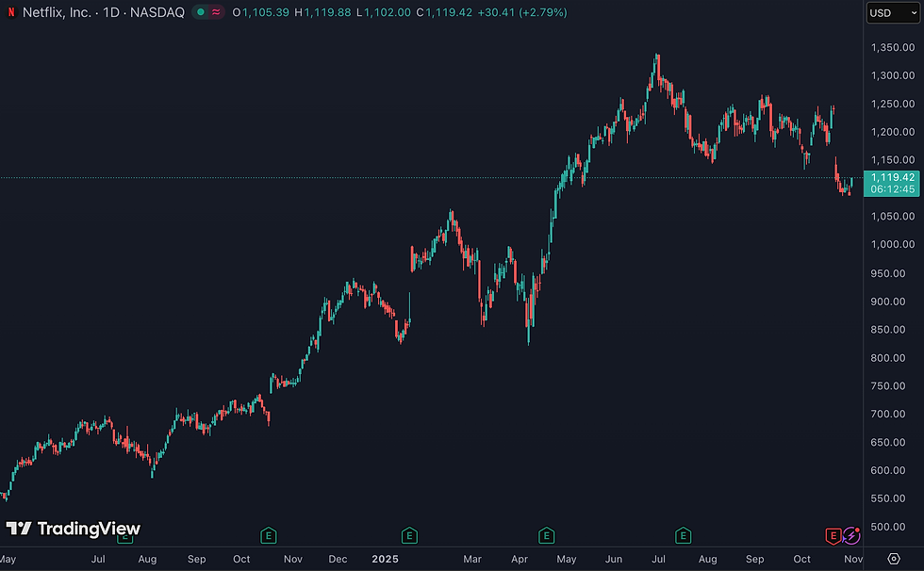924x571 pixels.
Task: Click the change value +30.41 (+2.79%)
Action: [522, 12]
